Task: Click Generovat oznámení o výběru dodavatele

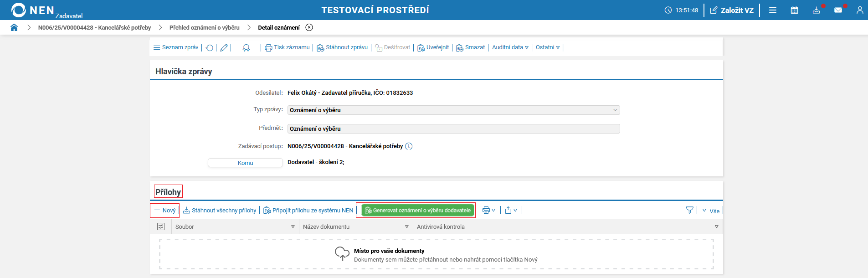Action: [418, 210]
